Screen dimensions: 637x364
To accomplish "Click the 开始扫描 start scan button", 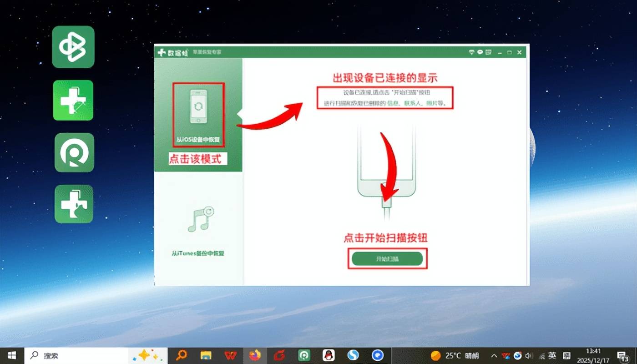I will 387,259.
